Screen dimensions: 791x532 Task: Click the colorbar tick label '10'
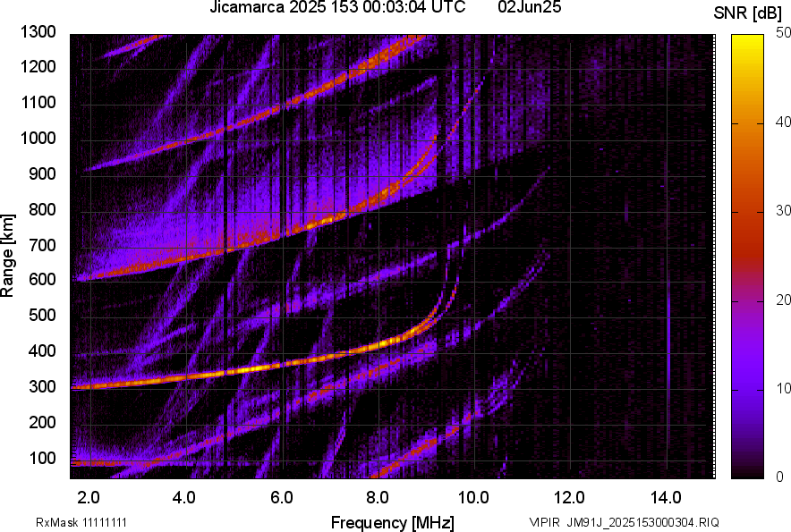(x=784, y=388)
